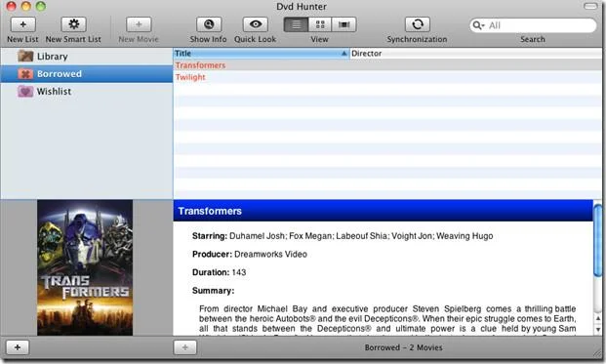Add list with bottom-left plus button
The image size is (606, 364).
tap(18, 347)
